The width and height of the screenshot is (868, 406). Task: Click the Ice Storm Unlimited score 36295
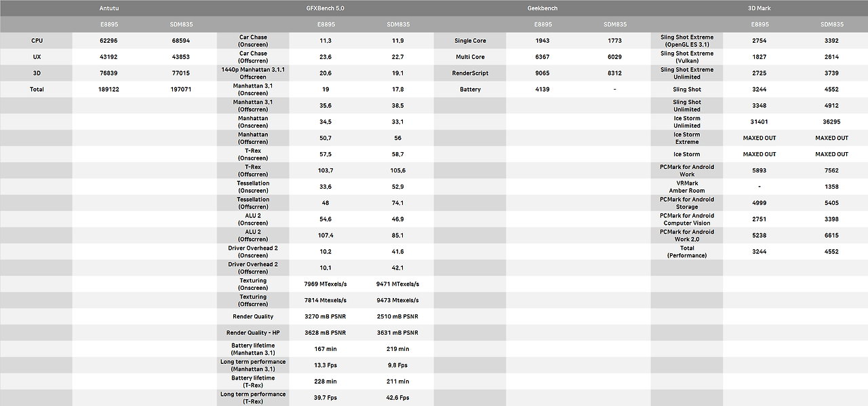coord(831,122)
